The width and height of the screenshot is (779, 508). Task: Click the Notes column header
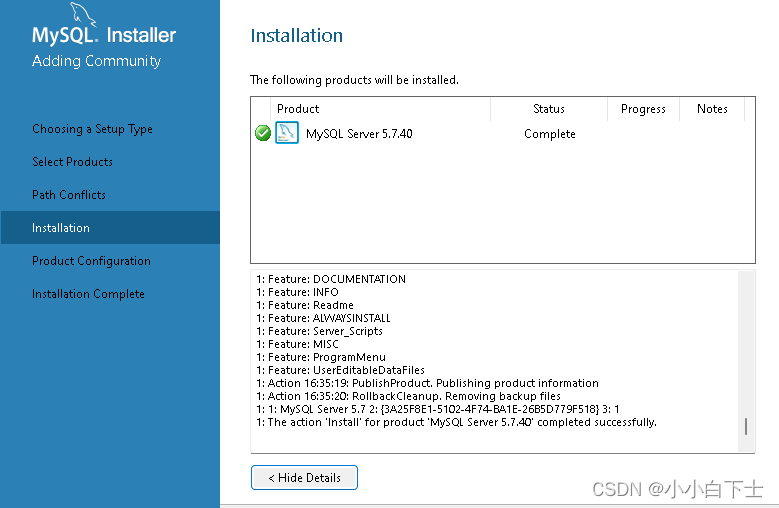[712, 109]
